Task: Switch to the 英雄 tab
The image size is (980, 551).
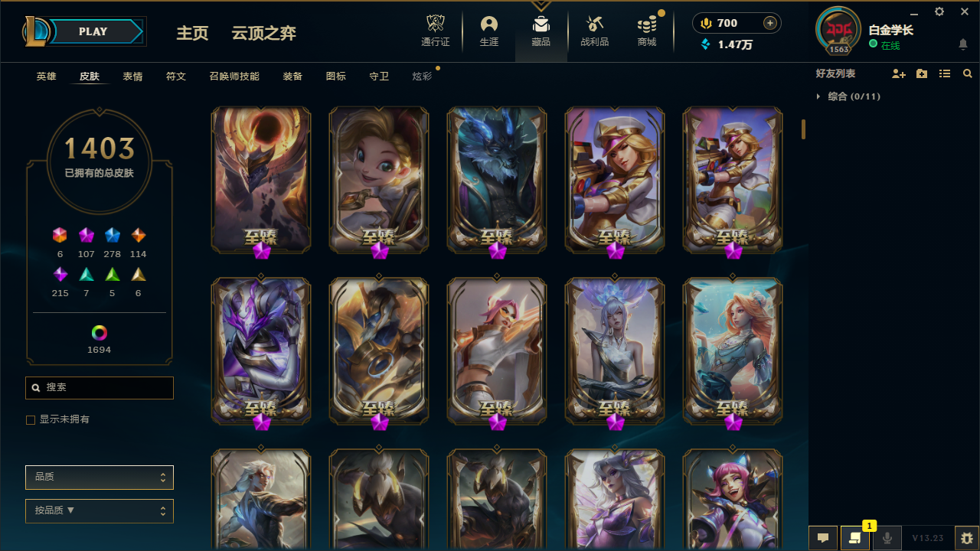Action: click(x=46, y=77)
